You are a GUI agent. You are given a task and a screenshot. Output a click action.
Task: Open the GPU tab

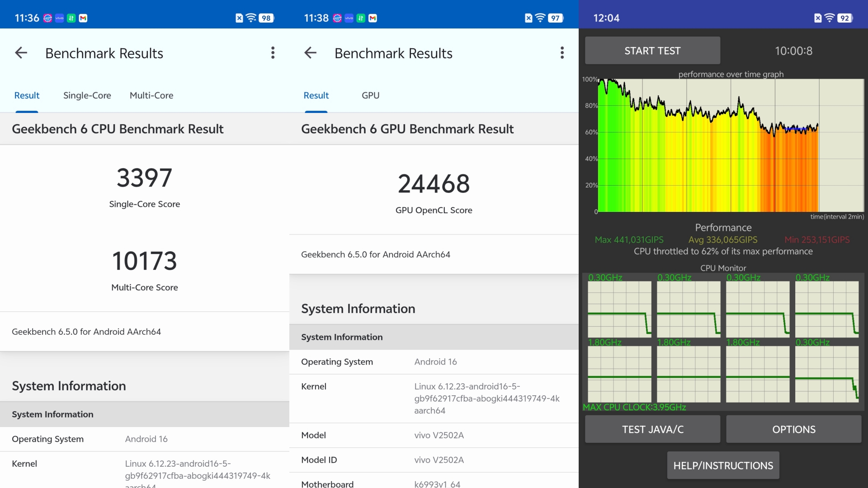pos(370,95)
